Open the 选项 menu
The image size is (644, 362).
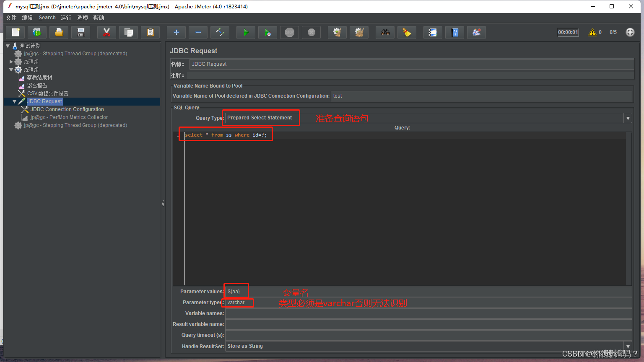pos(82,18)
